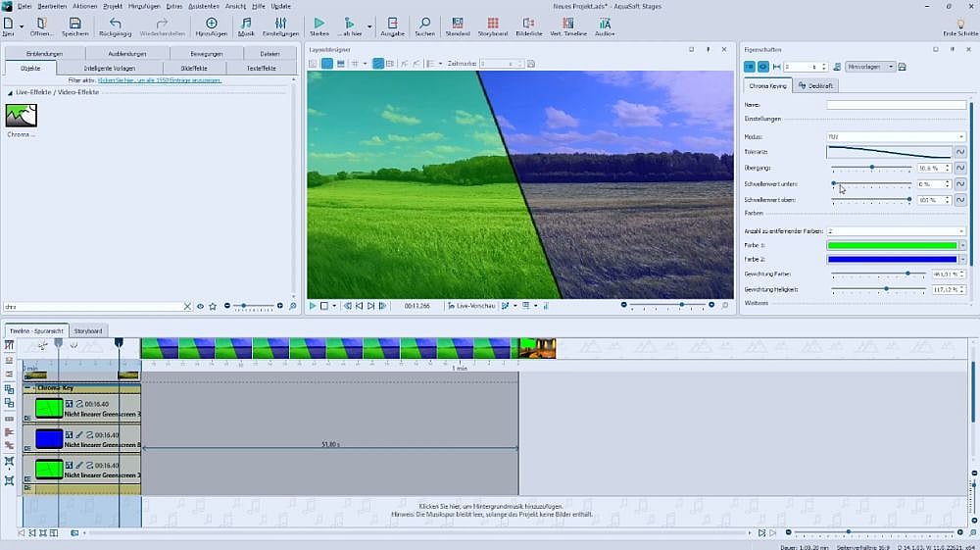
Task: Start playback with the Starten button
Action: click(318, 24)
